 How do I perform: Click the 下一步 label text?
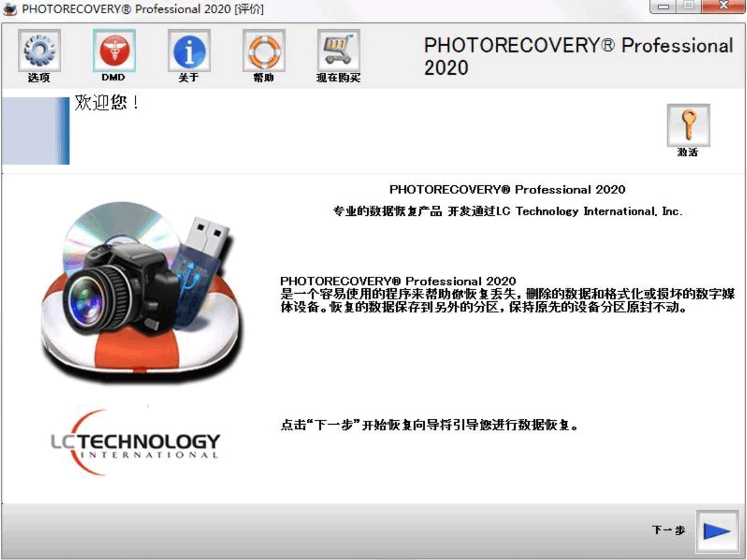(x=668, y=530)
